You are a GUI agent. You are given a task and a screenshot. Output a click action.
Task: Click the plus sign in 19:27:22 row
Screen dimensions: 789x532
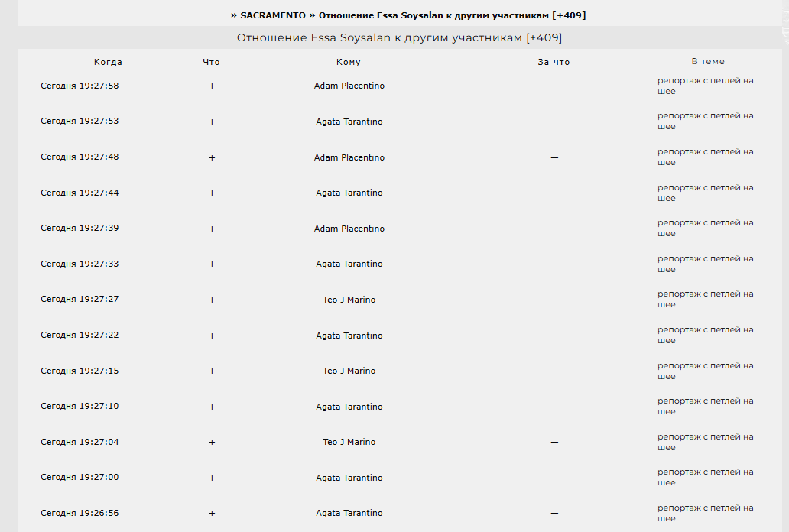(x=212, y=336)
